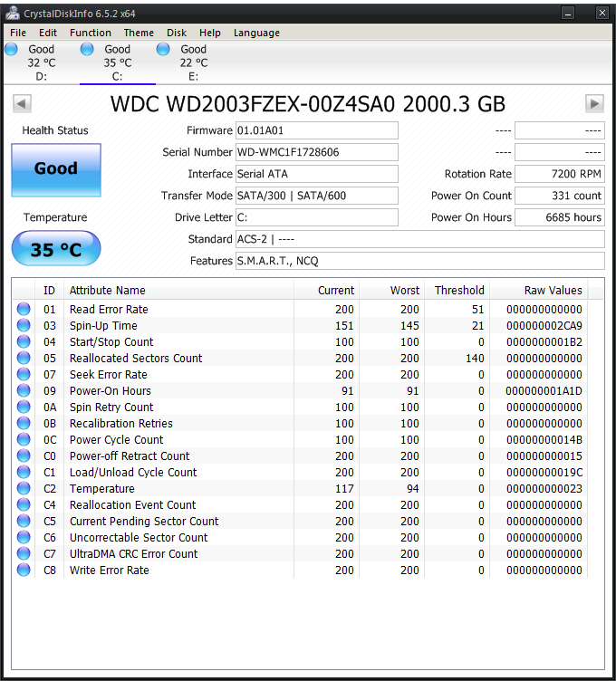Switch to drive D: tab at 32 °C
This screenshot has width=616, height=681.
[42, 62]
